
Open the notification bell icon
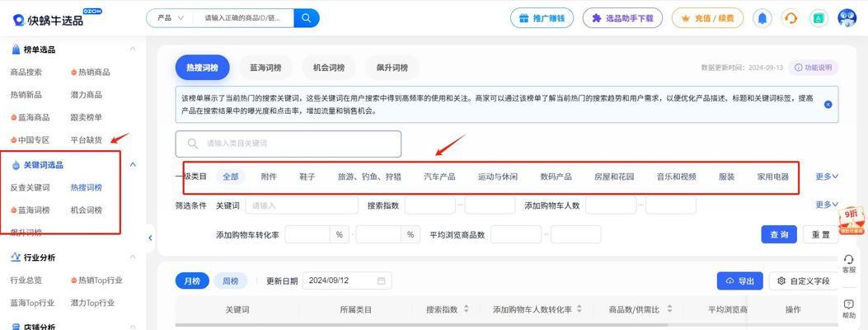pos(762,18)
